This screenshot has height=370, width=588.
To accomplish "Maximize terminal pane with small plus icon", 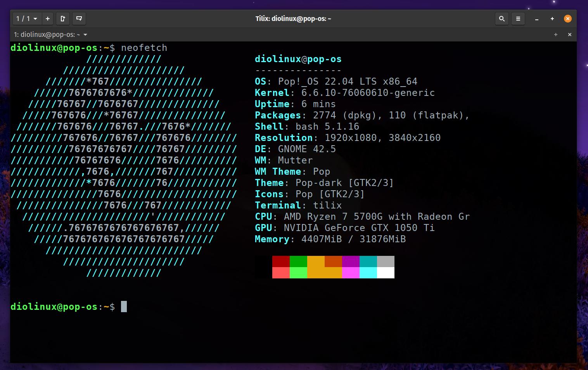I will 556,35.
